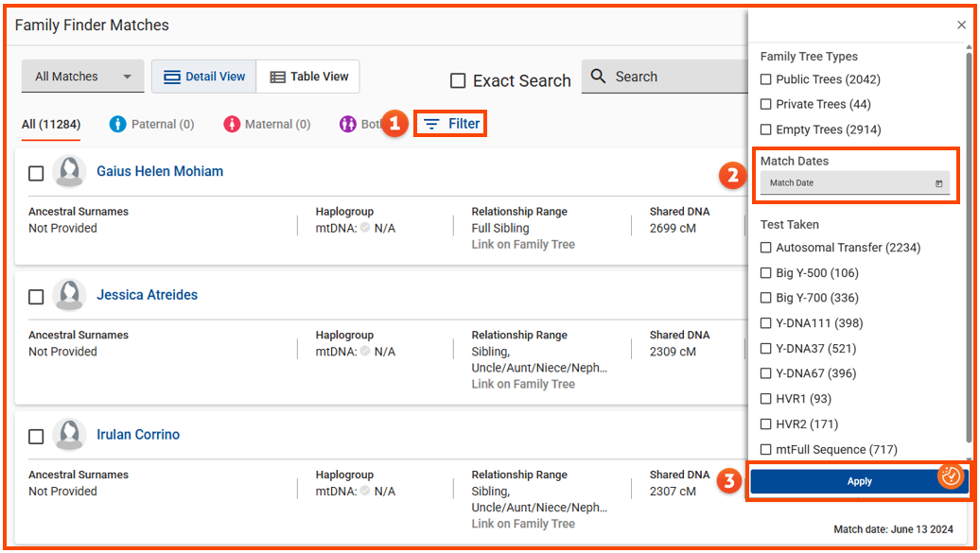This screenshot has width=980, height=553.
Task: Switch to Table View
Action: pyautogui.click(x=309, y=77)
